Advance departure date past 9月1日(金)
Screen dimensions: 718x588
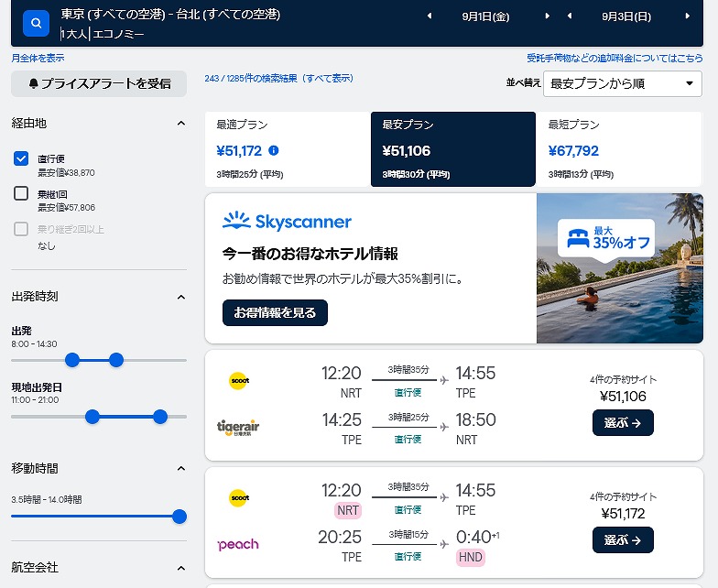(547, 16)
